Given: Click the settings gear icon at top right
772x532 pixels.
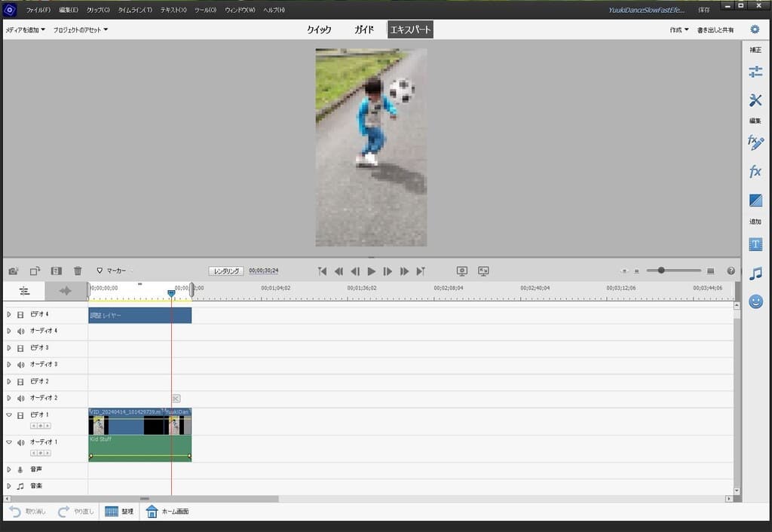Looking at the screenshot, I should click(x=755, y=29).
